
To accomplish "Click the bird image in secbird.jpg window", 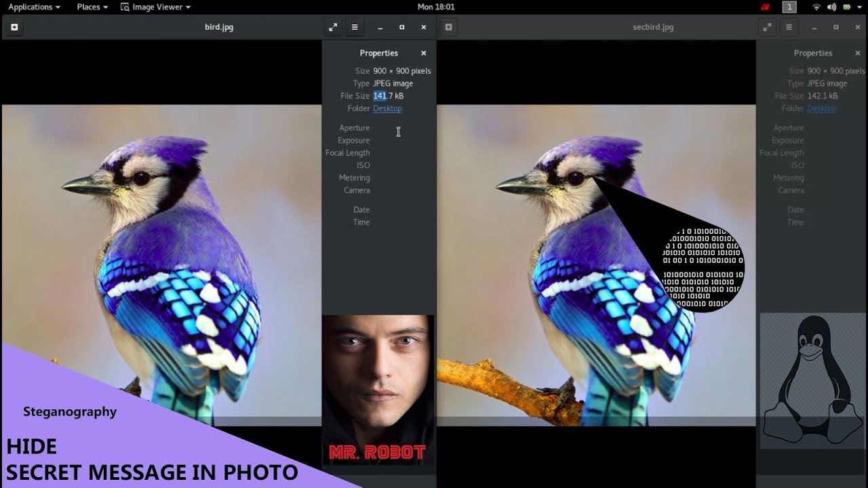I will tap(596, 265).
